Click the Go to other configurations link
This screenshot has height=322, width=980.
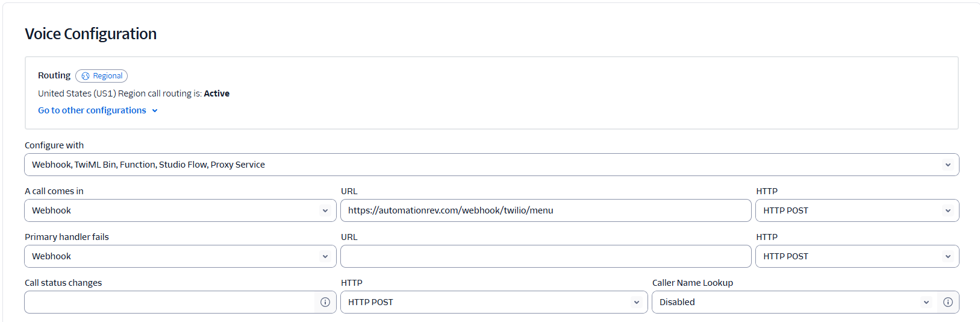pyautogui.click(x=92, y=110)
